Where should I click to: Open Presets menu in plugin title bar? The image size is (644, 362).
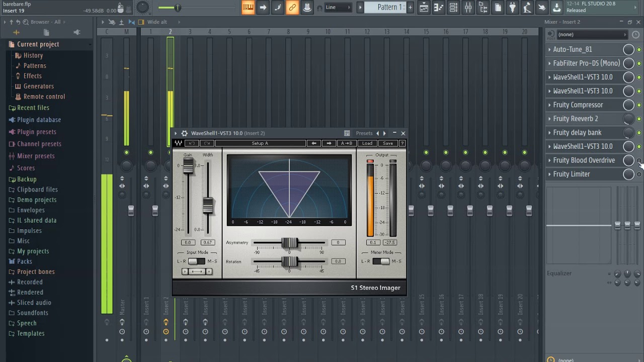click(364, 133)
